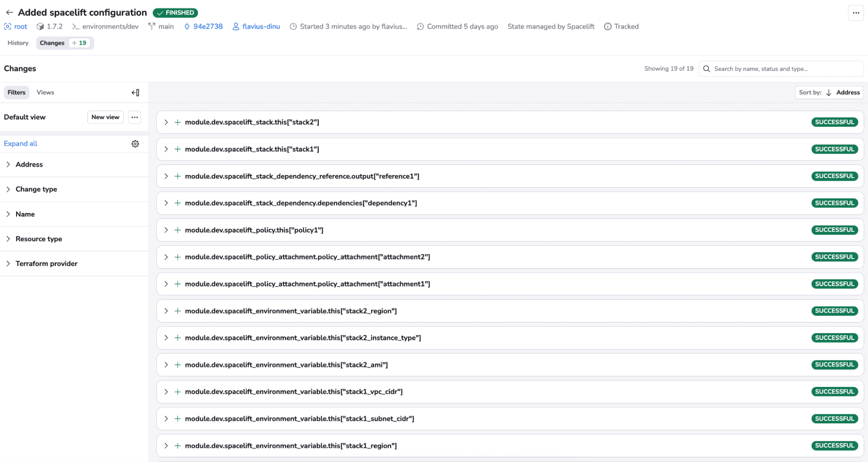Expand the stack2_region variable row
868x462 pixels.
point(166,311)
